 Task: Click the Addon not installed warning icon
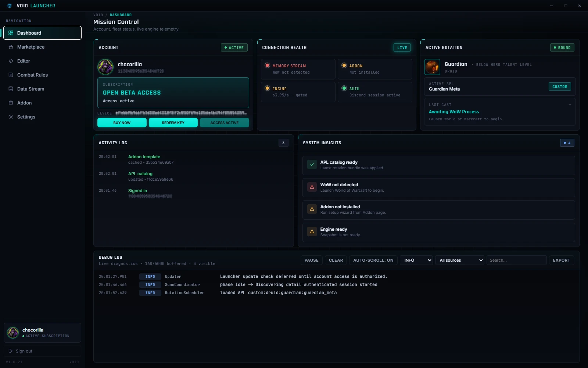[312, 209]
